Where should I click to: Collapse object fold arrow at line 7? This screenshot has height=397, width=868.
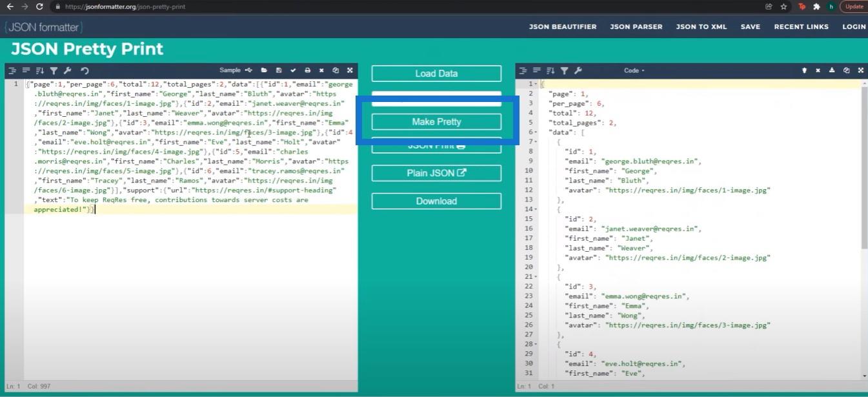click(x=537, y=142)
